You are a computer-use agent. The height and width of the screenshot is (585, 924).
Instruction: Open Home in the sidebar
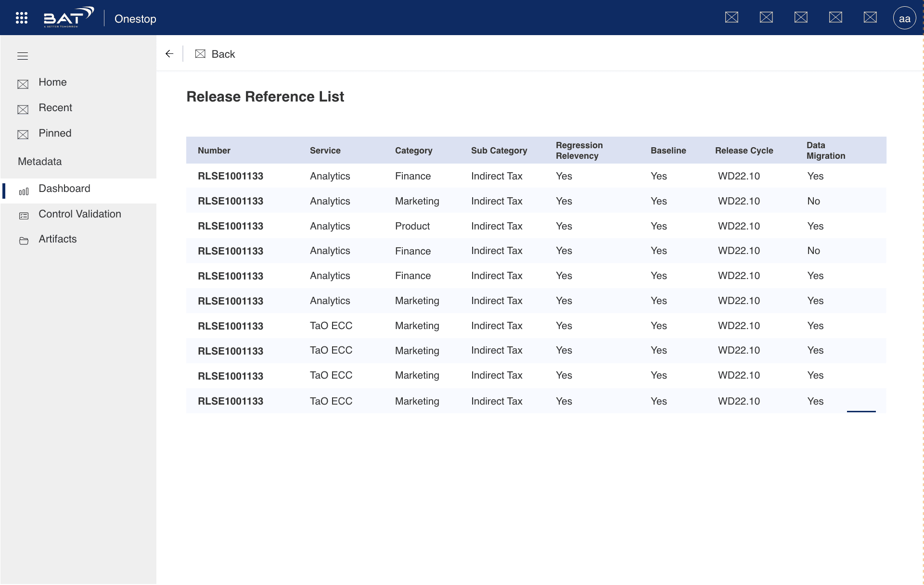(52, 82)
